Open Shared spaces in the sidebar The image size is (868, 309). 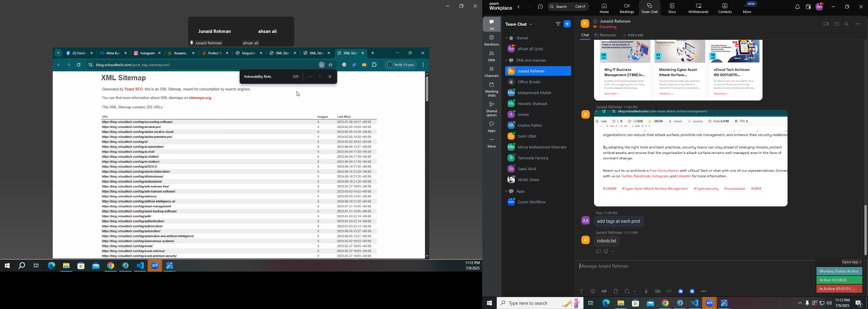tap(492, 109)
